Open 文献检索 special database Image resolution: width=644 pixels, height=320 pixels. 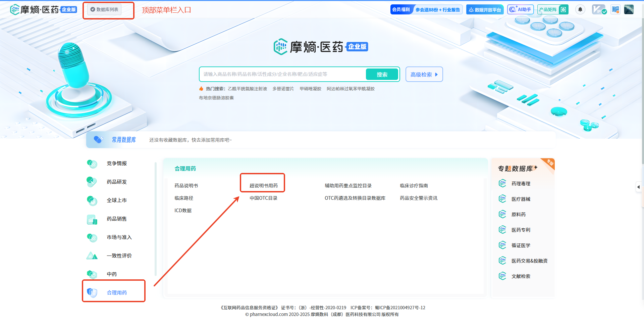521,276
